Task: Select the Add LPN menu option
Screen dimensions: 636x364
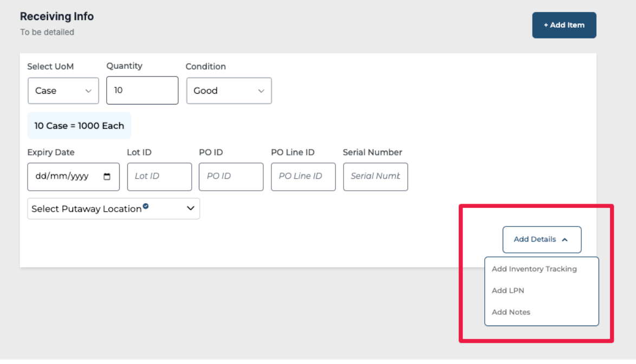Action: [508, 291]
